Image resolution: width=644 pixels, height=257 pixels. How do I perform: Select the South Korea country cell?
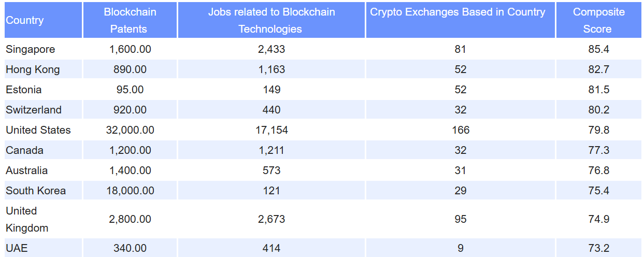pos(36,191)
